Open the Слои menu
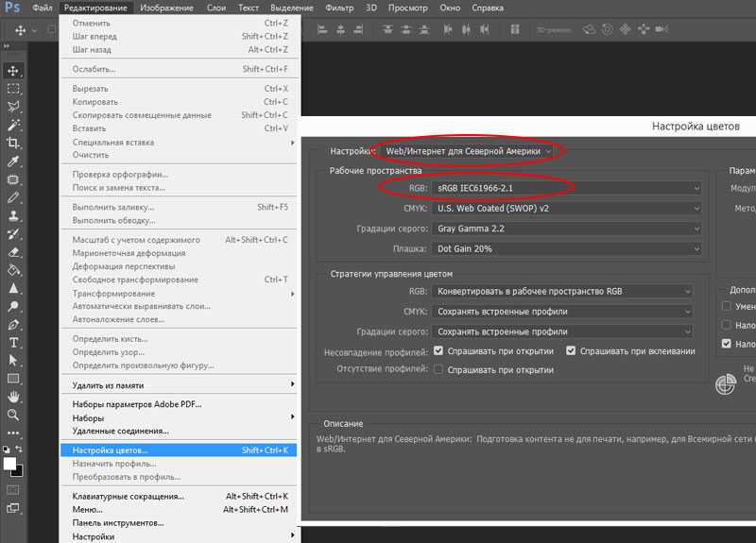The width and height of the screenshot is (756, 543). point(216,8)
